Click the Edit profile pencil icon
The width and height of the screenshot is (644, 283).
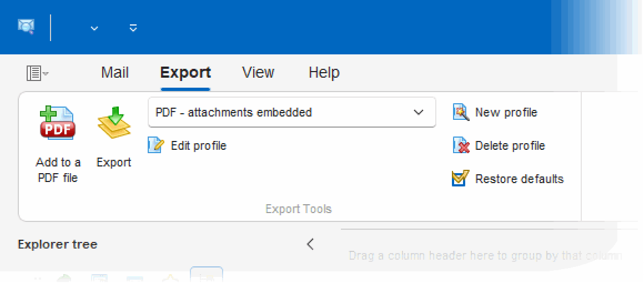click(155, 145)
